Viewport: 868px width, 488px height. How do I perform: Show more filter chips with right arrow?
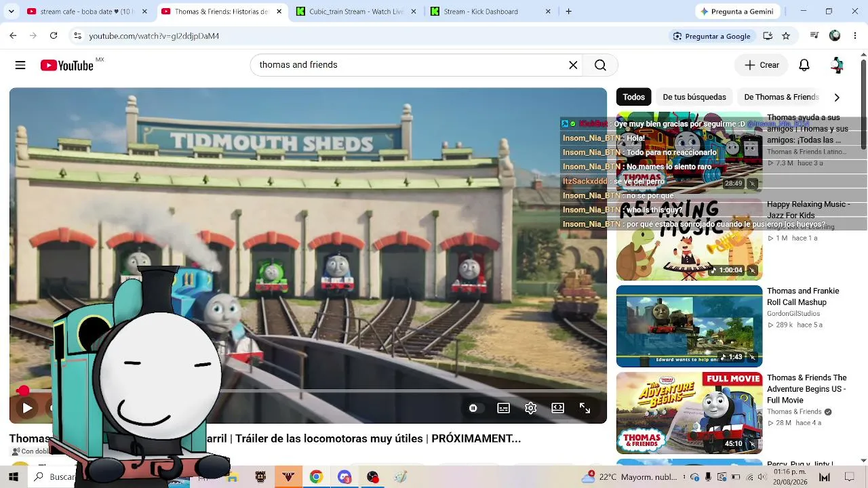click(x=837, y=97)
